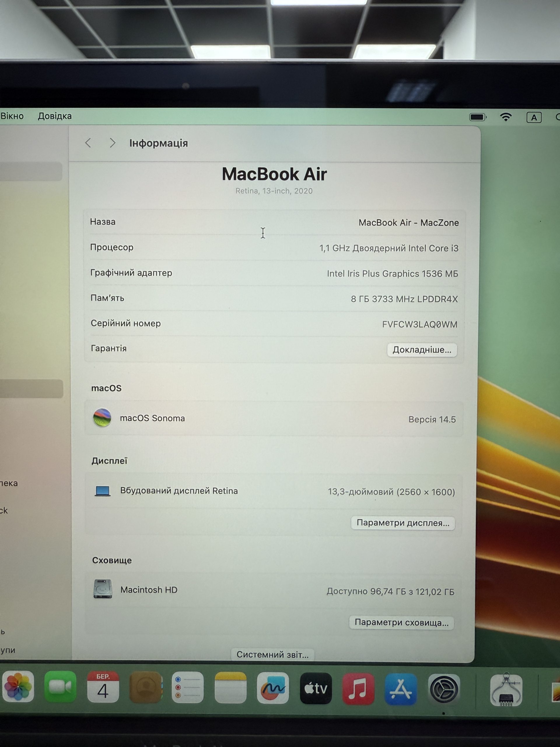
Task: Click Системний звіт button
Action: click(273, 655)
